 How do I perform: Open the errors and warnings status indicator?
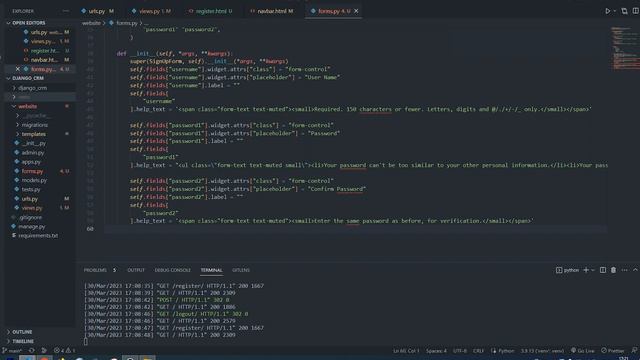point(64,351)
